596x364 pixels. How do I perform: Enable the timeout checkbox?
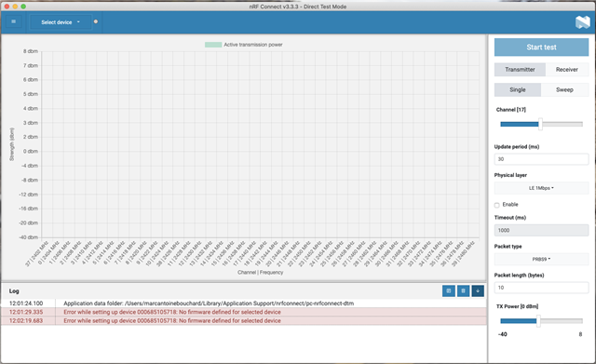coord(496,205)
